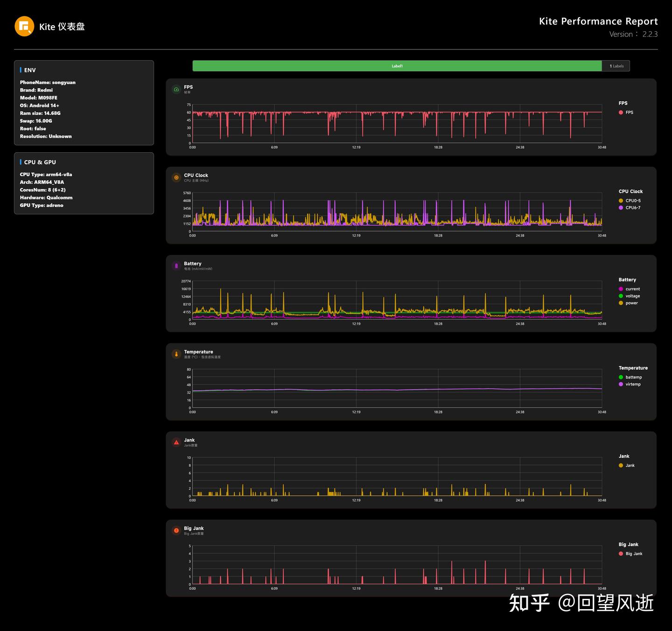This screenshot has height=631, width=672.
Task: Open the 1 Labels button
Action: click(616, 66)
